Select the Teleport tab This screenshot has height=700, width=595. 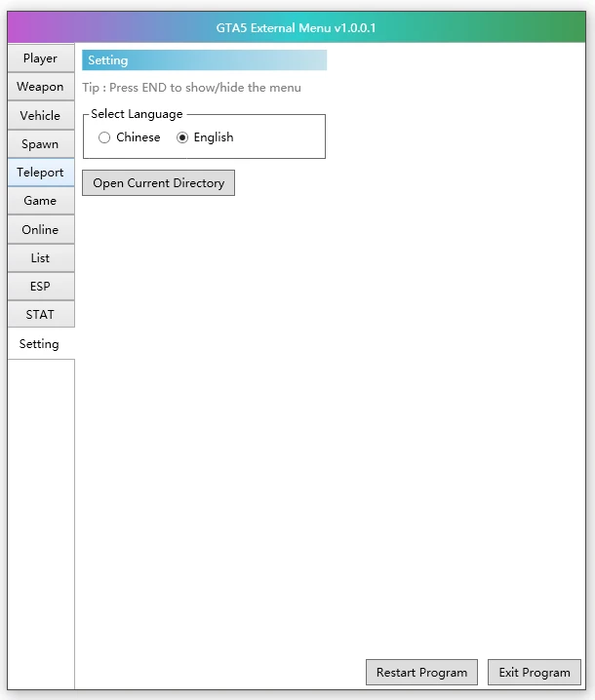[x=41, y=173]
